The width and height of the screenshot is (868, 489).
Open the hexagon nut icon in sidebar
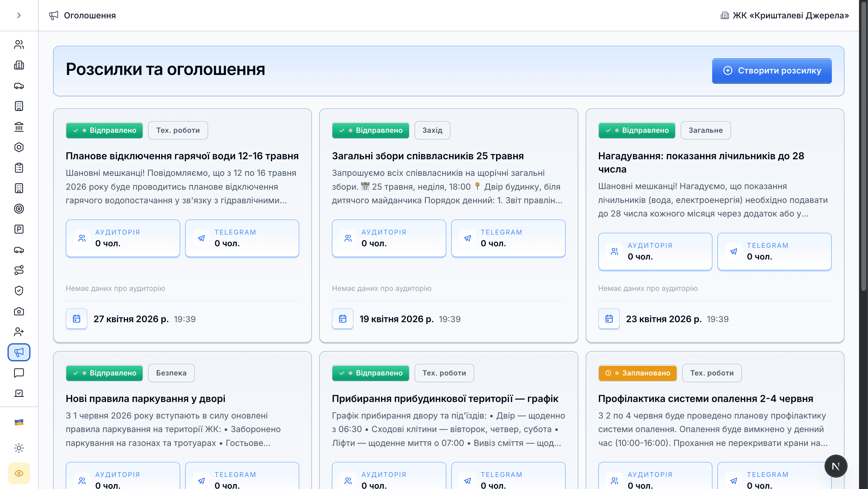[x=19, y=147]
